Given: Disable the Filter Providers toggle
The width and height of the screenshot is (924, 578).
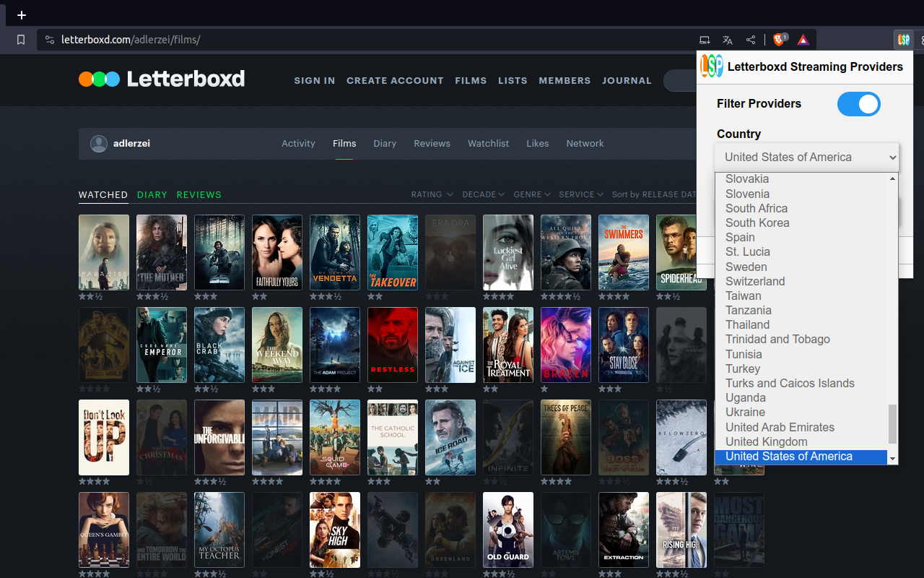Looking at the screenshot, I should click(858, 104).
